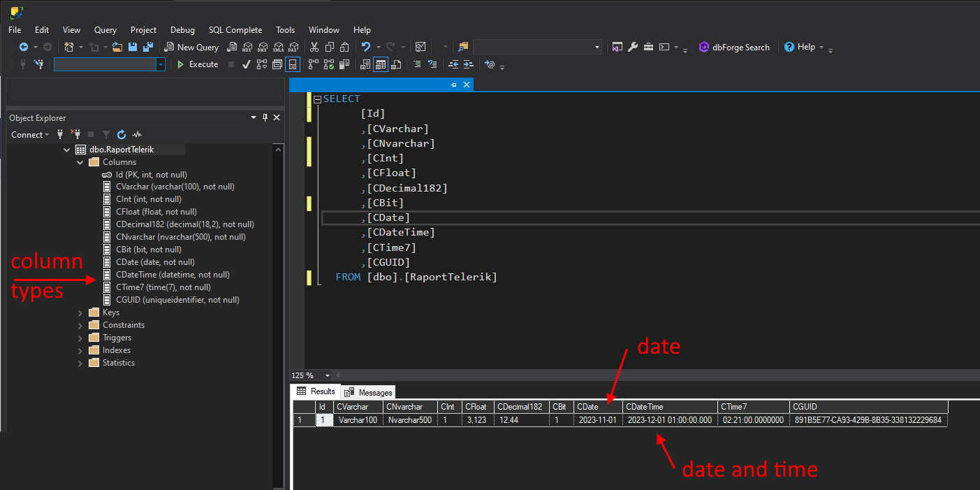Viewport: 980px width, 490px height.
Task: Open the Query menu
Action: [105, 30]
